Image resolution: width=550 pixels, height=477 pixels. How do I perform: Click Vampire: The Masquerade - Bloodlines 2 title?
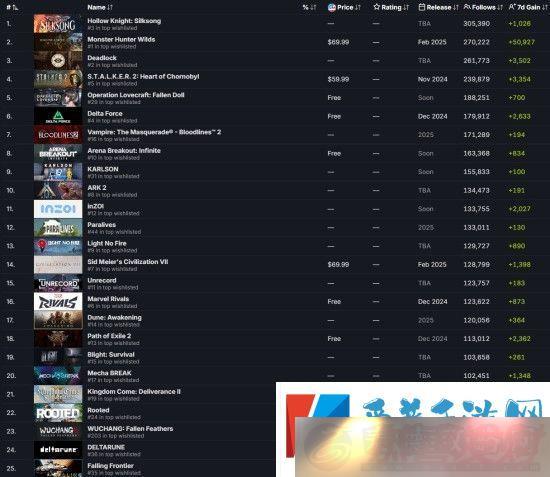click(154, 132)
